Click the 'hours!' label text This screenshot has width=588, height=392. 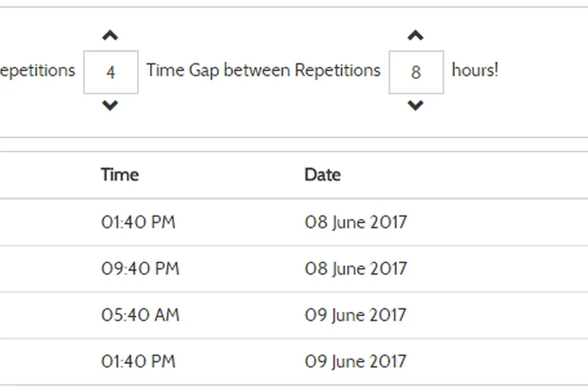(x=475, y=71)
